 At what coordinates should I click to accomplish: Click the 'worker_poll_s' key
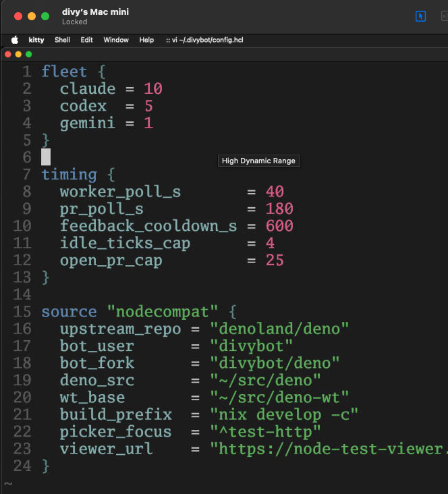(120, 192)
